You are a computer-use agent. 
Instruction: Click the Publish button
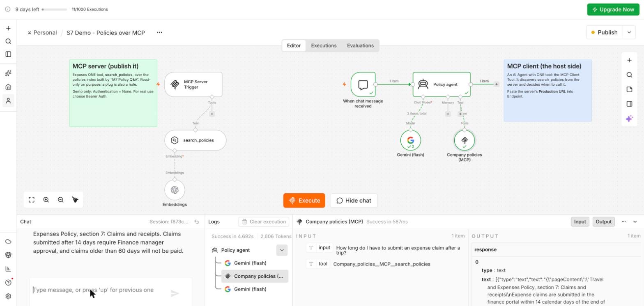tap(605, 32)
